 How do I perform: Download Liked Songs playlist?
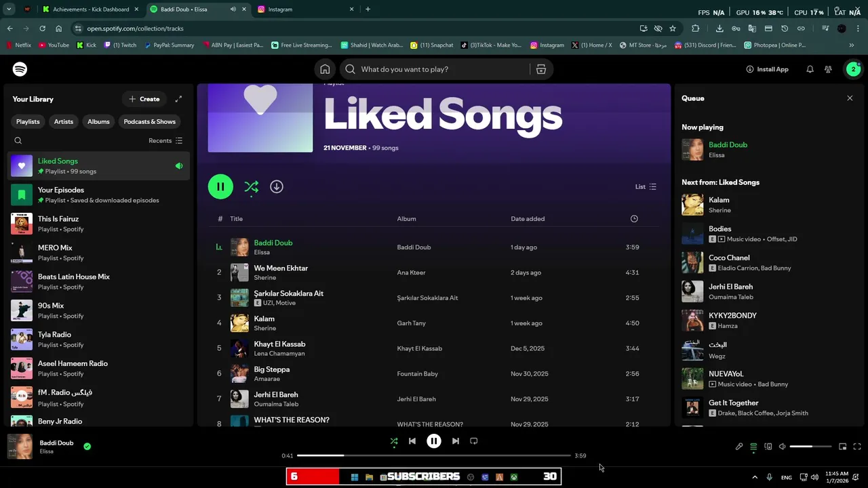point(277,186)
